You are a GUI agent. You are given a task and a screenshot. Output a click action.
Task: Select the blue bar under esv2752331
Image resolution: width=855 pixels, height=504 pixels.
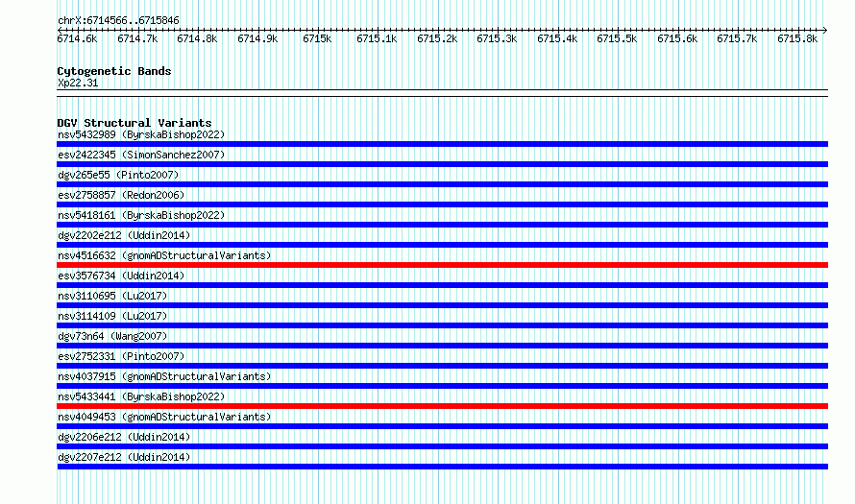point(442,366)
